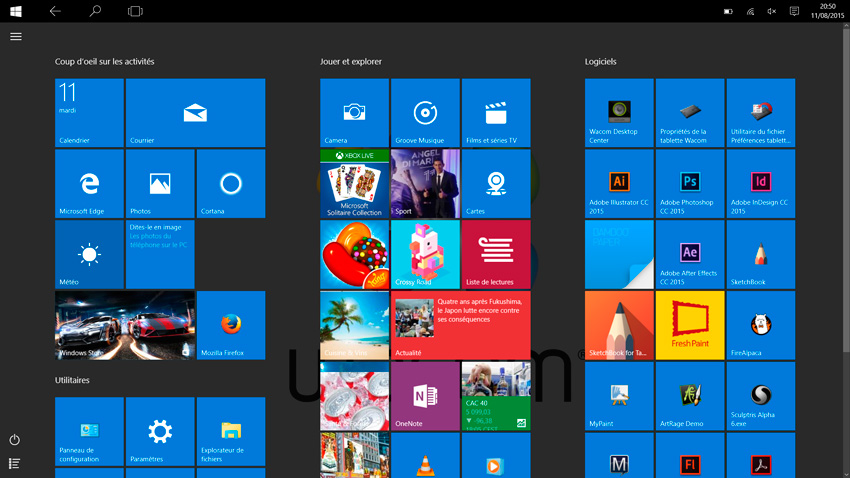Open the Dites-le en image tile
Screen dimensions: 850x478
160,255
